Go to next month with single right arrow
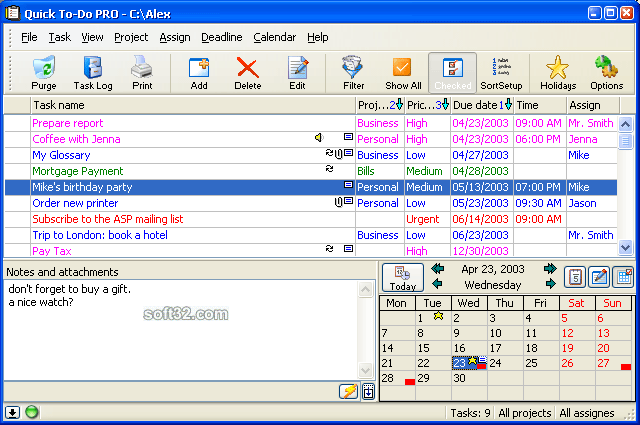Screen dimensions: 640x425 pyautogui.click(x=550, y=283)
